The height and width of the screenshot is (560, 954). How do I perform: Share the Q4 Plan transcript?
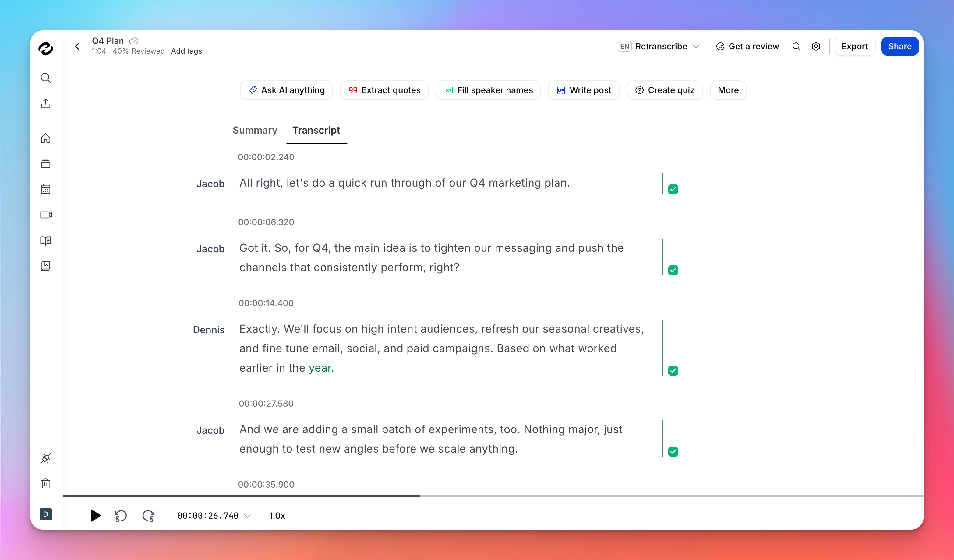coord(899,46)
